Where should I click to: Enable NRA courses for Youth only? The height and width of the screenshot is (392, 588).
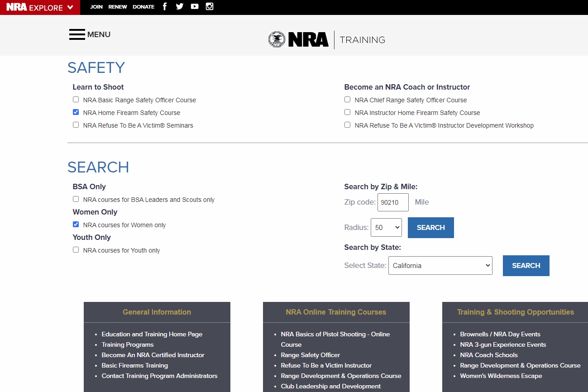click(76, 250)
